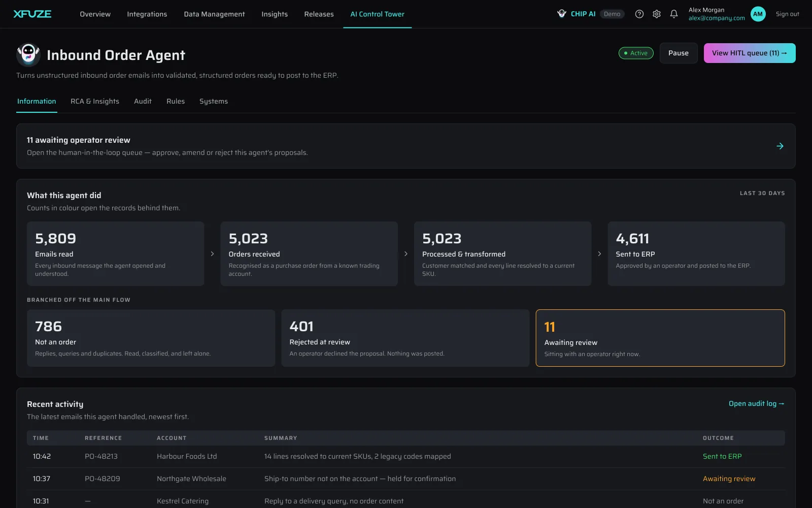Click the Northgate Wholesale account
Viewport: 812px width, 508px height.
[x=191, y=479]
